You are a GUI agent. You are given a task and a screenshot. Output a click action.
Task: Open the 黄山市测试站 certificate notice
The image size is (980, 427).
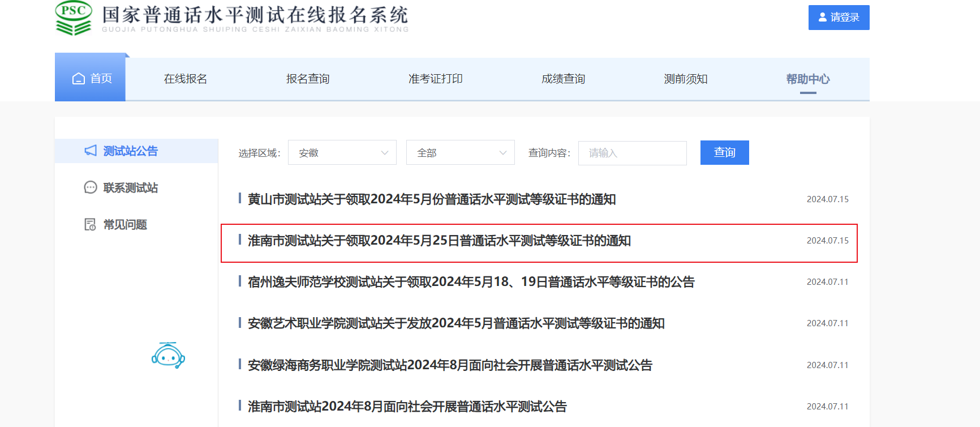click(x=432, y=199)
